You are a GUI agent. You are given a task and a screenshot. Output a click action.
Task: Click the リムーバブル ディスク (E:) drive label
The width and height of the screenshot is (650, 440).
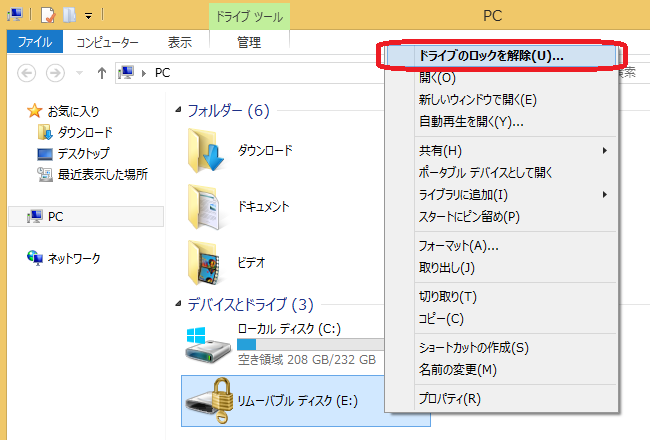point(298,401)
